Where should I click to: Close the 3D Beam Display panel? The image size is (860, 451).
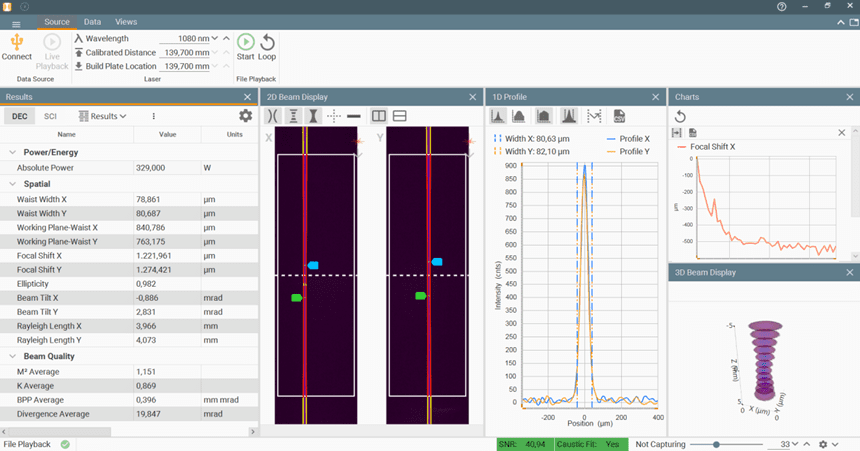[x=850, y=272]
